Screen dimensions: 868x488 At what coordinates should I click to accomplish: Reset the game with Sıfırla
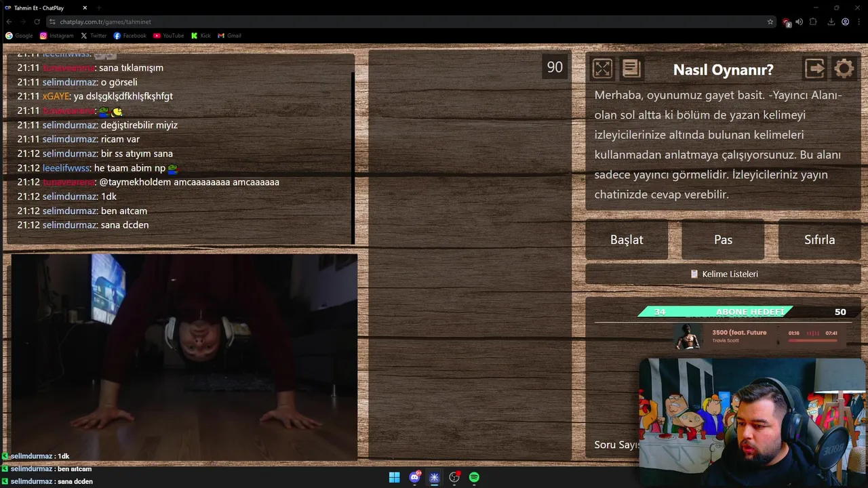pos(819,239)
